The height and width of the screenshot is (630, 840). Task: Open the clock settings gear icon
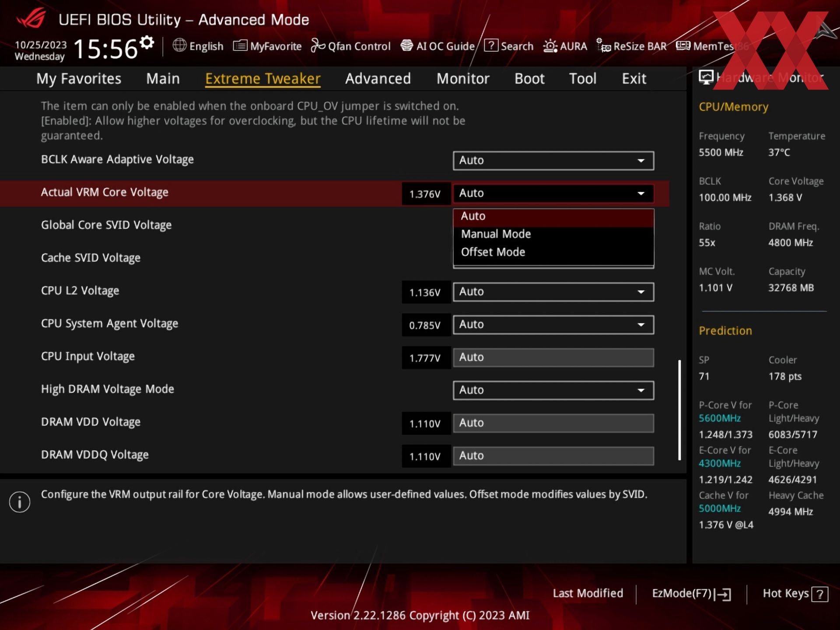pyautogui.click(x=147, y=42)
